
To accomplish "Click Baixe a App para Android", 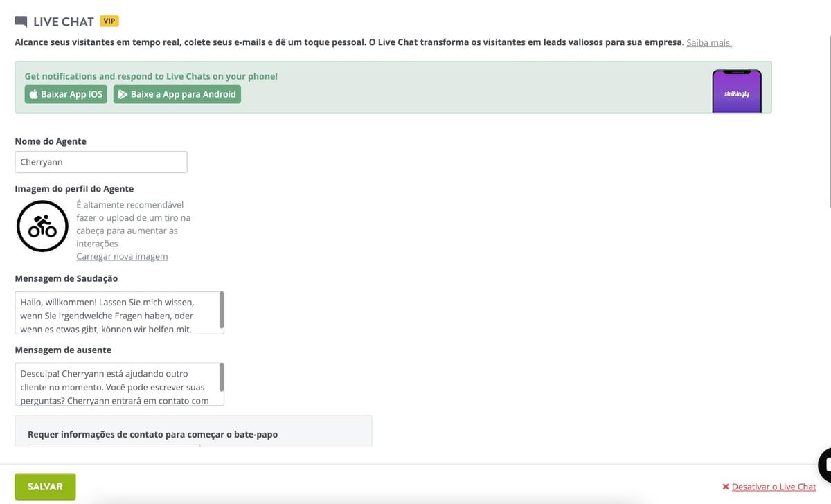I will click(178, 94).
